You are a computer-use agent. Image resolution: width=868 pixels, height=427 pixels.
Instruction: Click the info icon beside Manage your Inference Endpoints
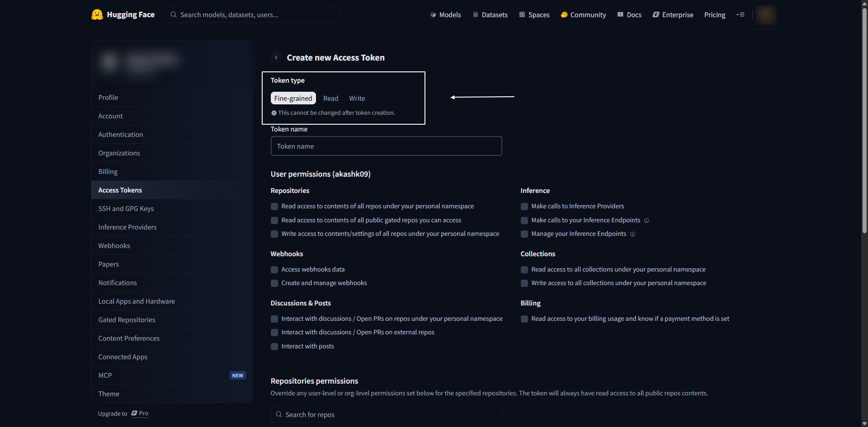click(632, 234)
